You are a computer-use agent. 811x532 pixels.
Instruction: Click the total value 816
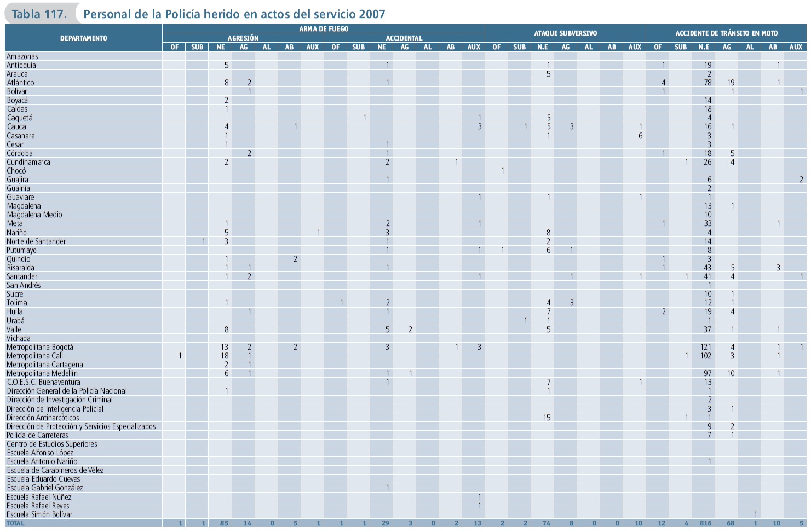tap(705, 523)
